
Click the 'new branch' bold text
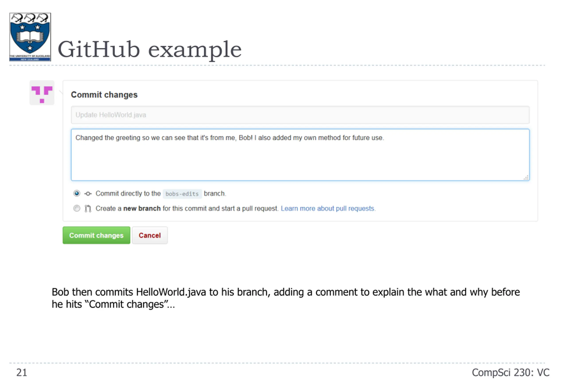coord(142,209)
